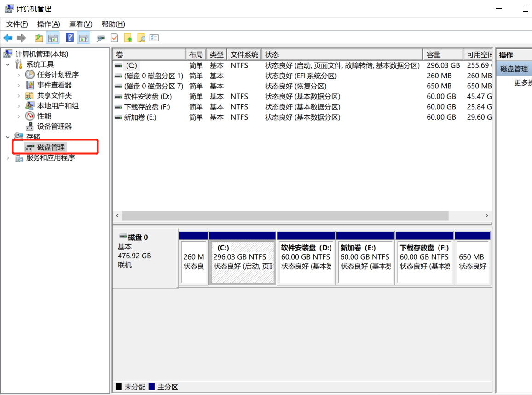The width and height of the screenshot is (532, 395).
Task: Expand the 服务和应用程序 node
Action: [x=8, y=158]
